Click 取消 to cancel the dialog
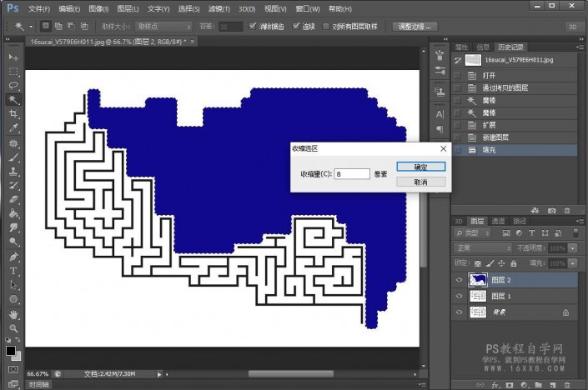This screenshot has height=390, width=588. tap(420, 182)
